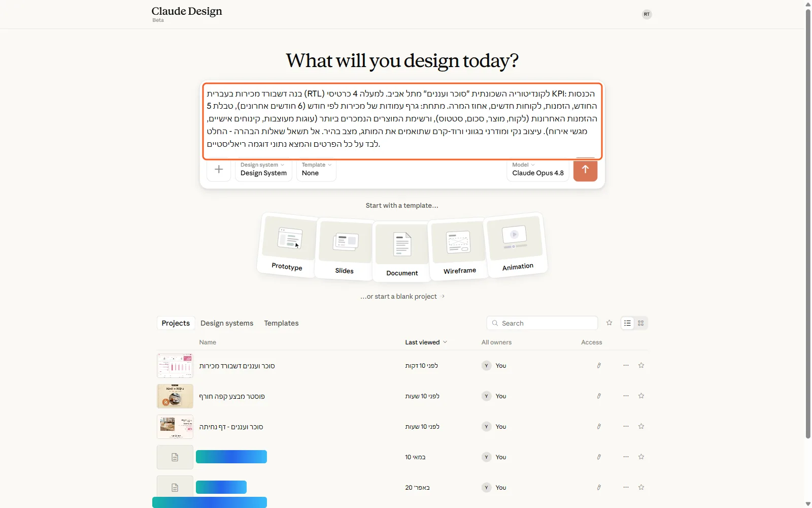Star the project viewed במאי 10
Screen dimensions: 812x508
tap(641, 457)
